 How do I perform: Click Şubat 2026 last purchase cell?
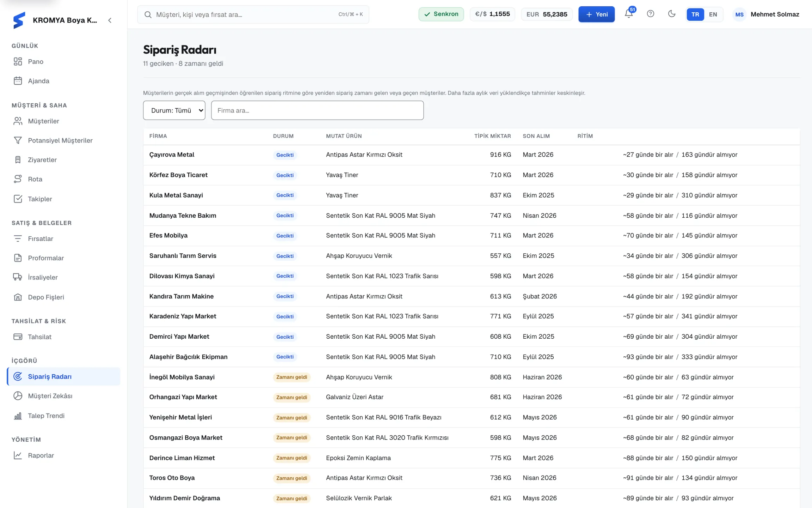tap(540, 296)
